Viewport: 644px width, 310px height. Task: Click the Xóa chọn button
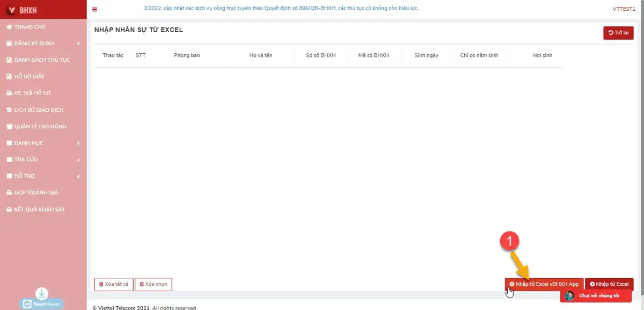pyautogui.click(x=153, y=284)
